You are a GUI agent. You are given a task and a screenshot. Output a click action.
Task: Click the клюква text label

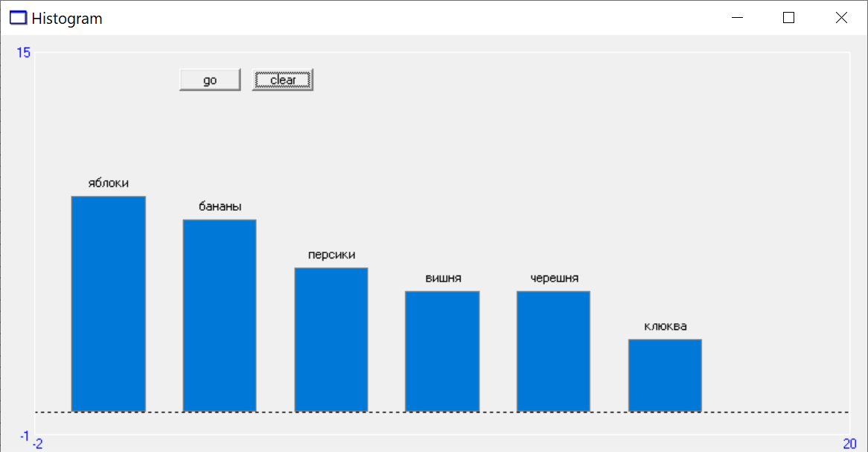pyautogui.click(x=665, y=326)
